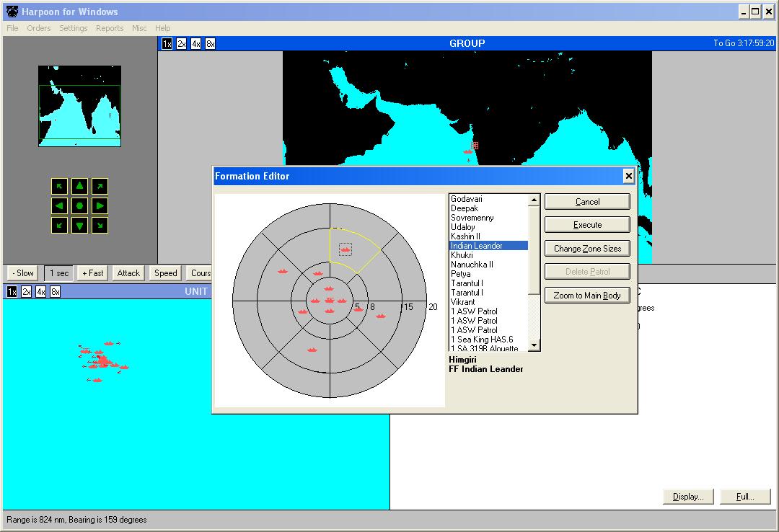Image resolution: width=779 pixels, height=532 pixels.
Task: Set Group window zoom to 2x
Action: tap(181, 44)
